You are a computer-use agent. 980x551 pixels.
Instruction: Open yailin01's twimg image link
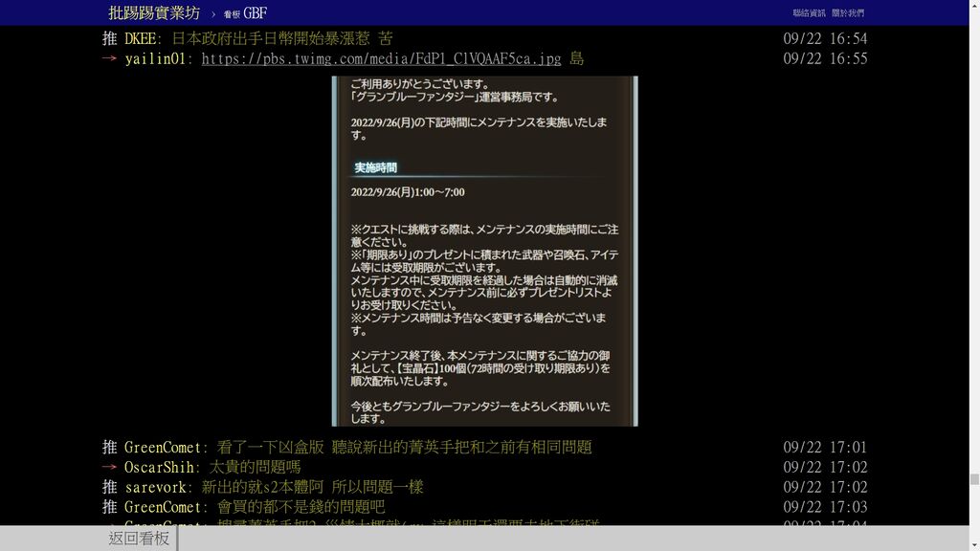tap(381, 58)
